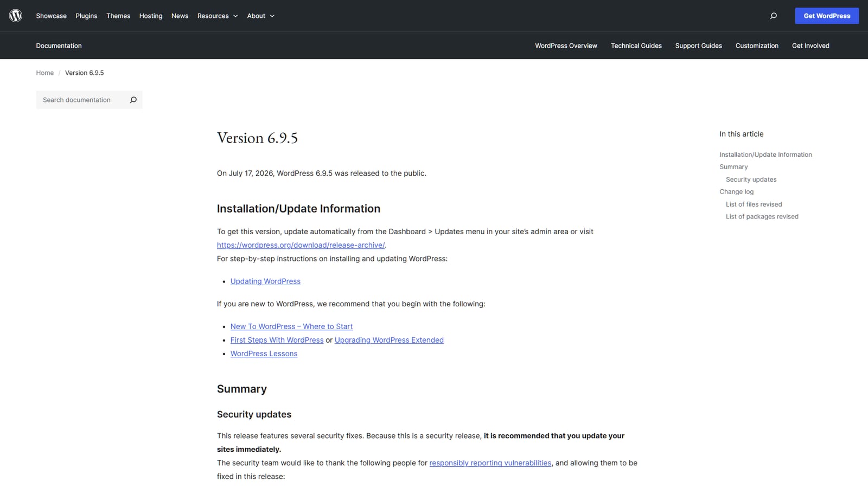Jump to List of files revised
The image size is (868, 488).
(x=754, y=204)
